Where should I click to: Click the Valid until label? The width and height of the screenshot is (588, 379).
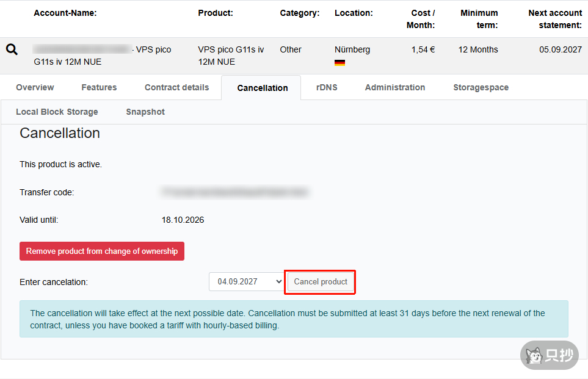point(39,220)
